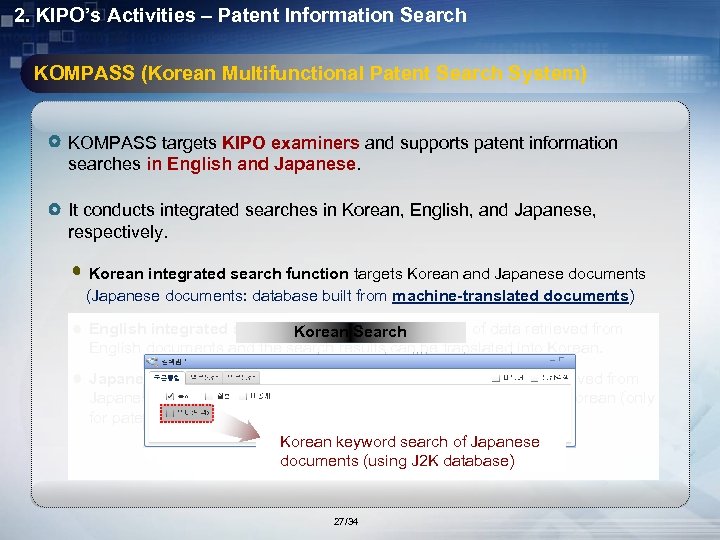Toggle the checked checkbox in search window
The height and width of the screenshot is (540, 720).
pyautogui.click(x=169, y=396)
